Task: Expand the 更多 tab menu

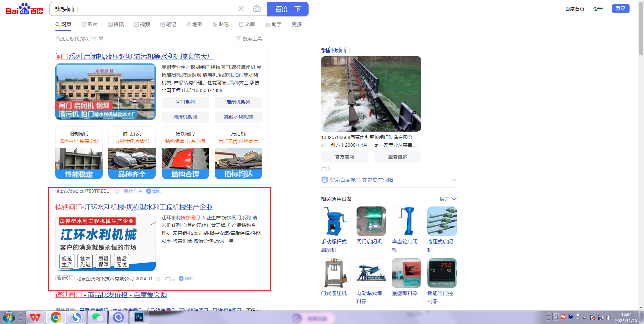Action: (297, 25)
